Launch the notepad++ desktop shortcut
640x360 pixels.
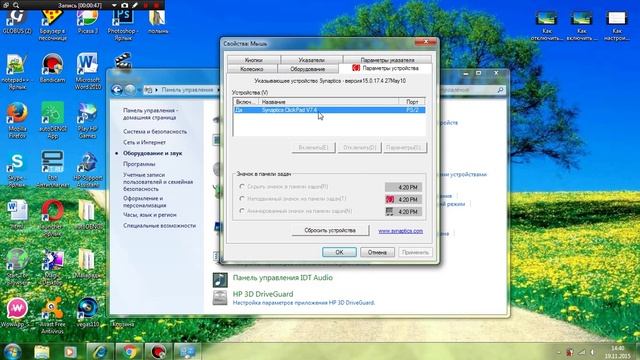point(17,72)
